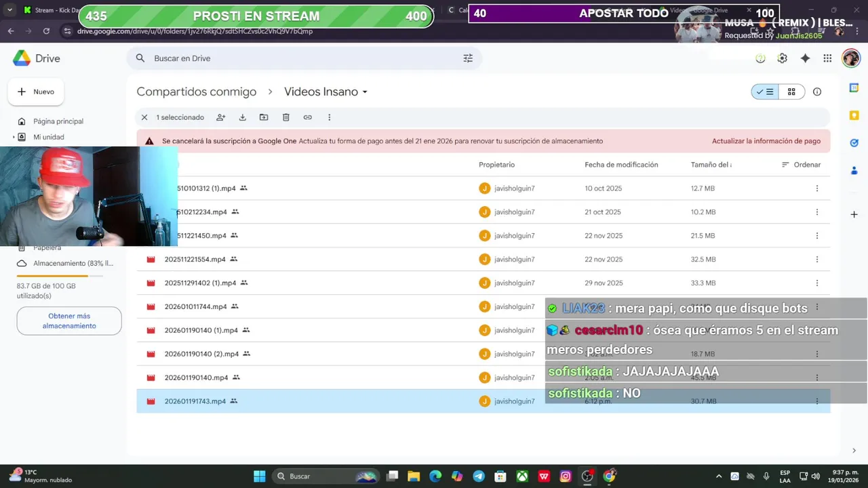Sort by Fecha de modificación column

pyautogui.click(x=621, y=165)
